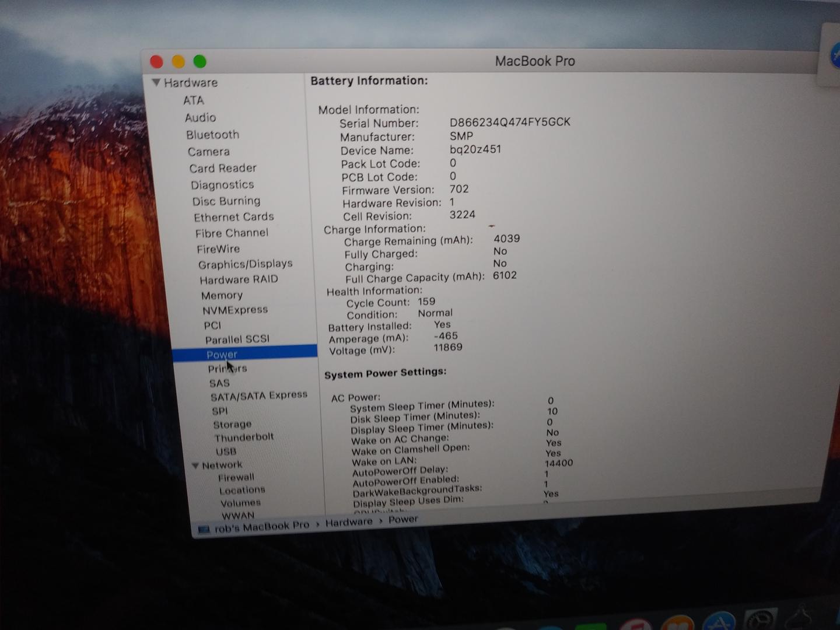Select Firewall under Network

coord(236,478)
